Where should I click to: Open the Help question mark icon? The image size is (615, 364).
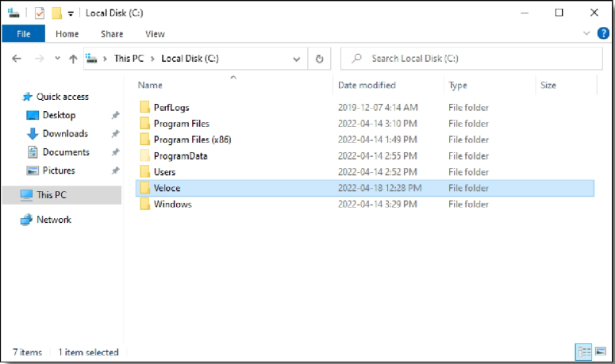(602, 33)
